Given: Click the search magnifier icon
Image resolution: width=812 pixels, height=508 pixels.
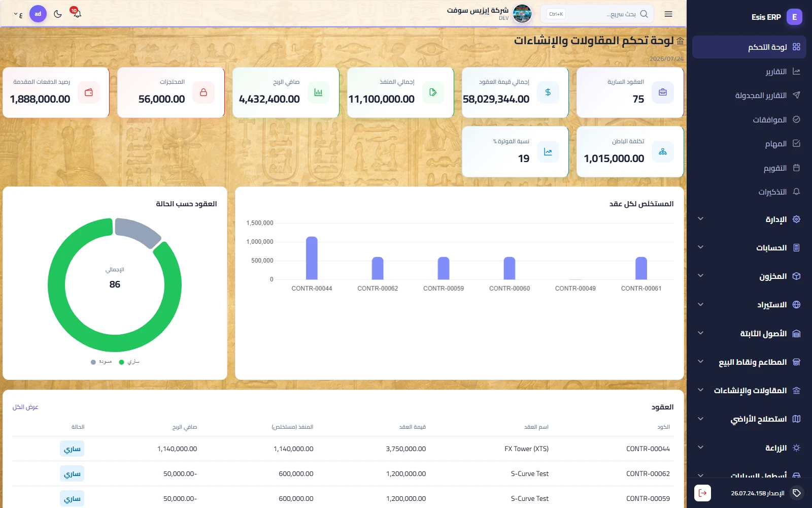Looking at the screenshot, I should click(x=644, y=14).
